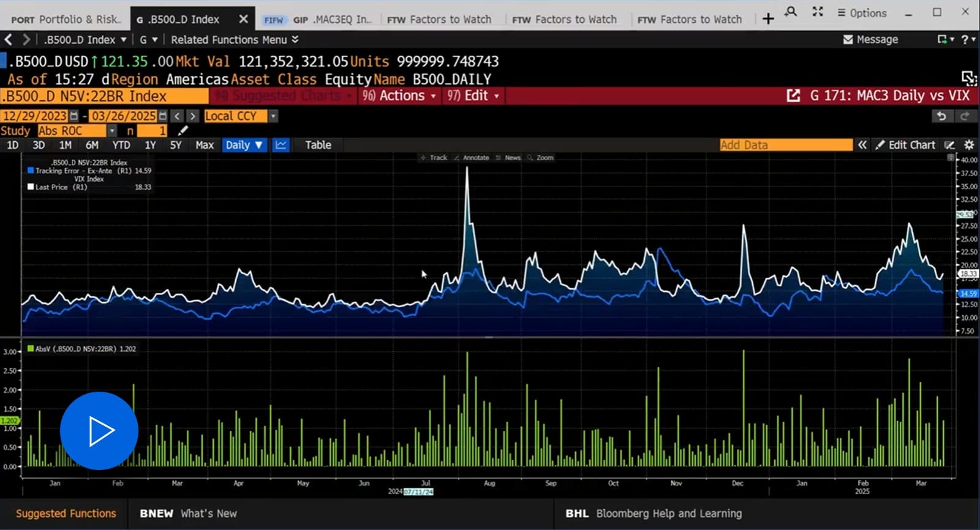Switch to Portfolio & Risk tab
The height and width of the screenshot is (530, 980).
[x=66, y=20]
